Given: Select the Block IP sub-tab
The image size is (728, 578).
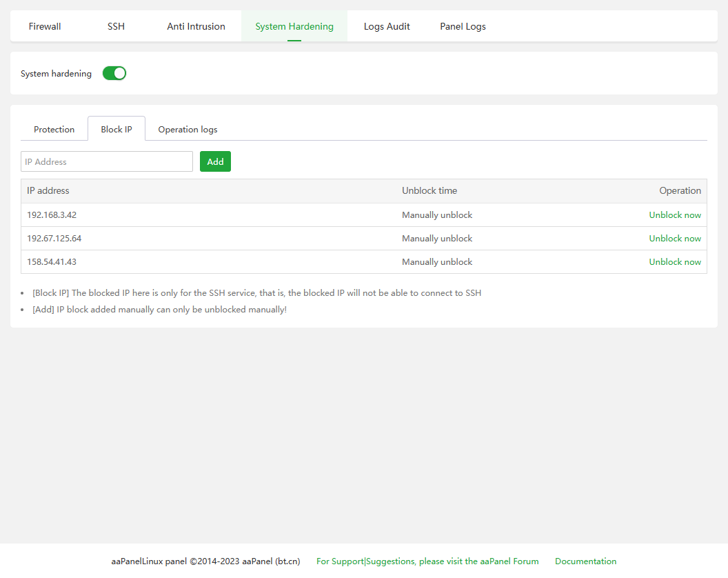Looking at the screenshot, I should pos(117,129).
